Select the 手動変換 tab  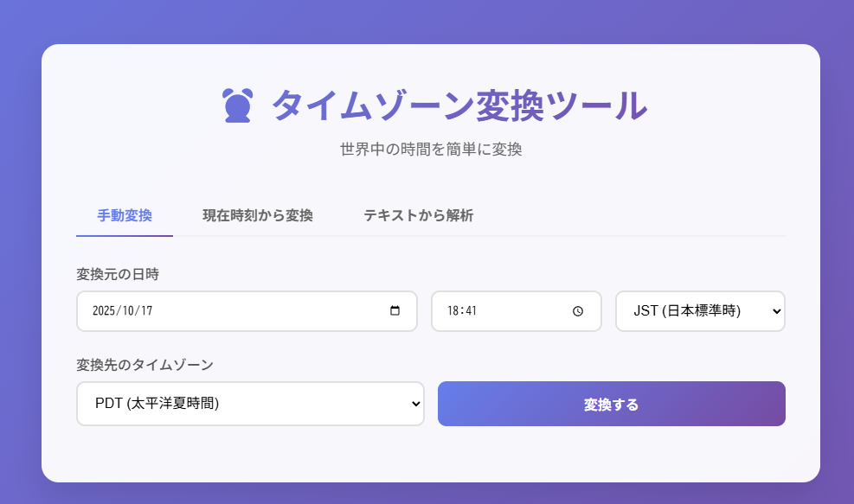(x=124, y=216)
